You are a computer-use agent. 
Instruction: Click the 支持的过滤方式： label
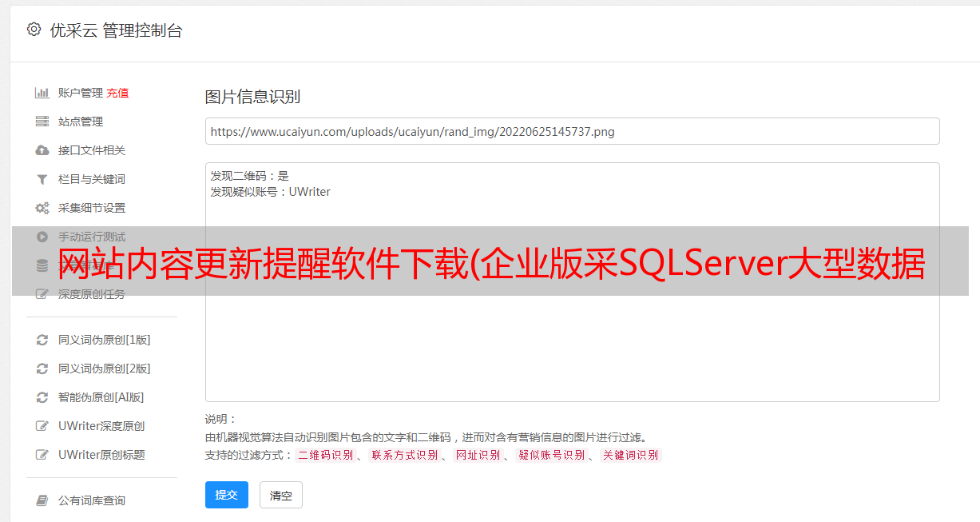pos(249,455)
